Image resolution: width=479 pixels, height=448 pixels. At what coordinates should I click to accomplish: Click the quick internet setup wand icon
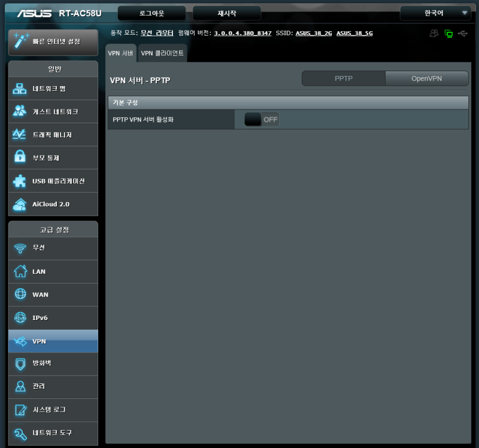click(x=21, y=41)
